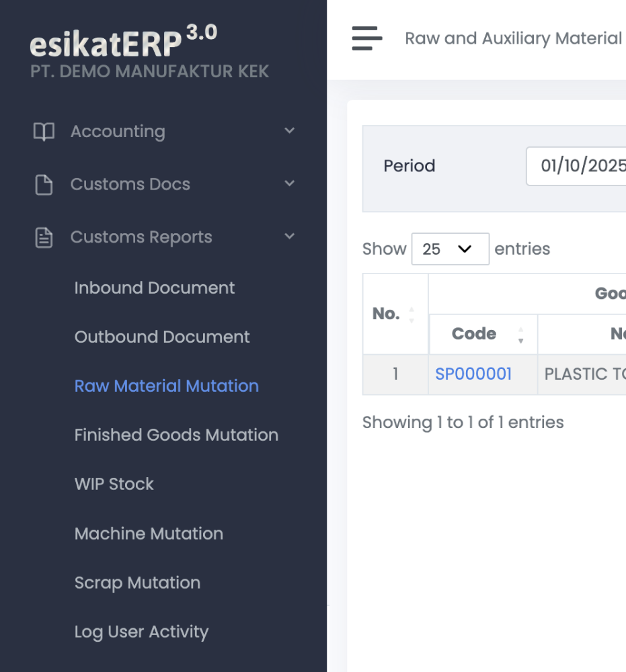View Log User Activity
The height and width of the screenshot is (672, 626).
click(x=141, y=632)
